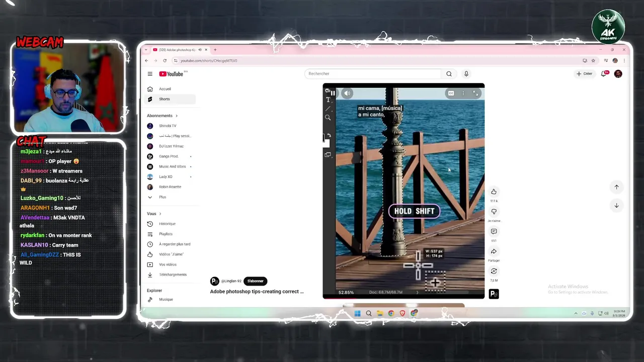The width and height of the screenshot is (644, 362).
Task: Open File Explorer from taskbar
Action: [380, 313]
